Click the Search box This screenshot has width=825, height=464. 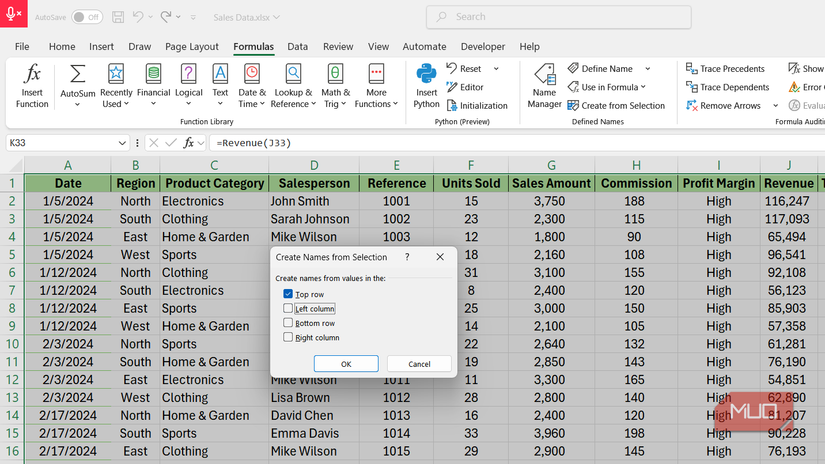point(558,17)
